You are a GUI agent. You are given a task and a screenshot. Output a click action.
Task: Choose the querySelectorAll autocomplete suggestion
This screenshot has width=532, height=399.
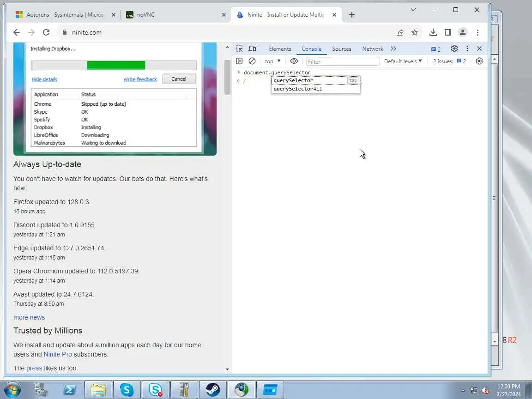click(315, 89)
